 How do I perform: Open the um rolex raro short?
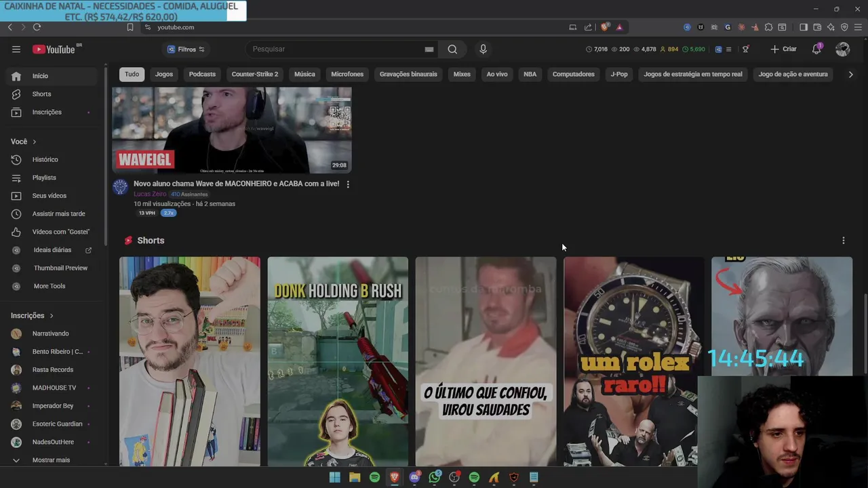pos(633,362)
